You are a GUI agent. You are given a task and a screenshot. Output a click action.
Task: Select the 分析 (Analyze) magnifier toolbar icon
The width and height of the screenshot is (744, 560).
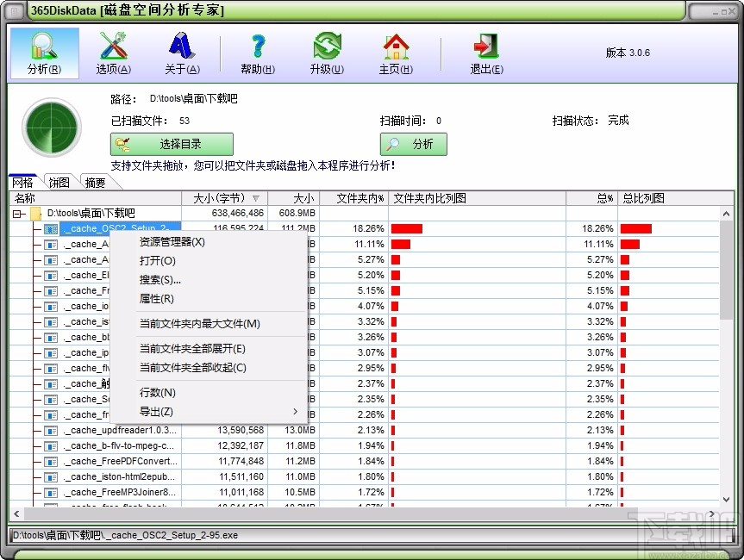coord(44,52)
